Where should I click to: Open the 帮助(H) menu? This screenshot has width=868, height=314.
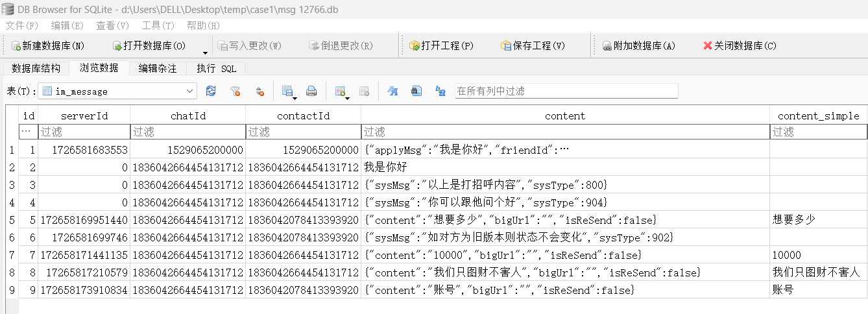point(204,25)
